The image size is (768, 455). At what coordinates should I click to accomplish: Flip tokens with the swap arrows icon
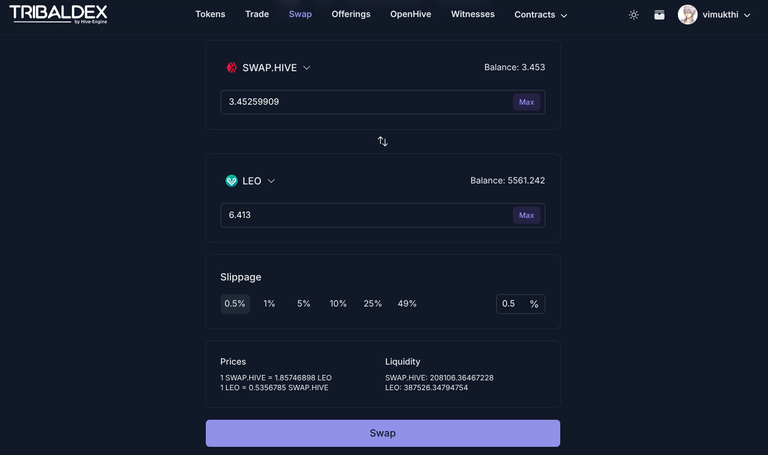point(383,142)
